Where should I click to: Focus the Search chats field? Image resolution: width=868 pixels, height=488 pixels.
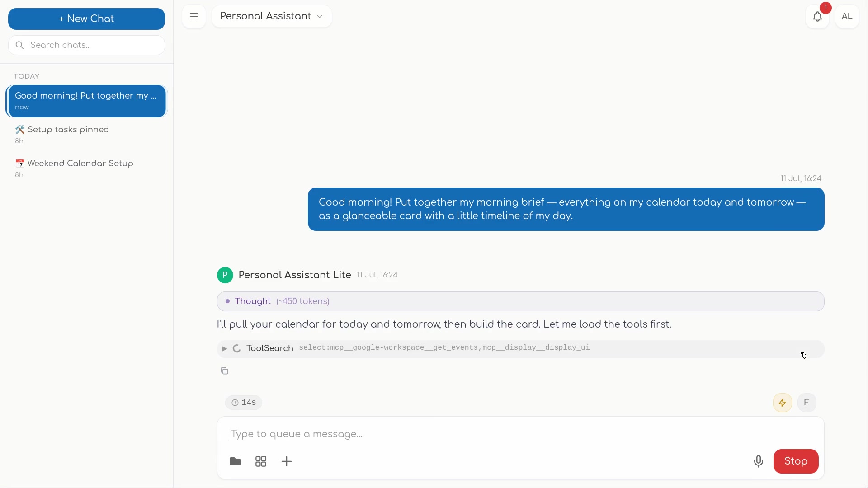[x=86, y=45]
